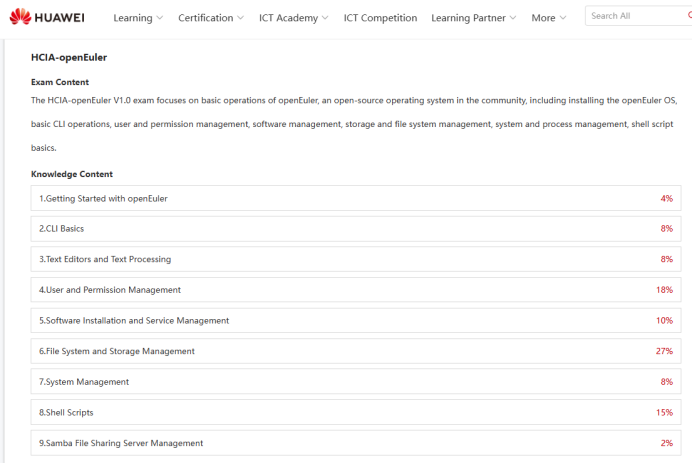Image resolution: width=692 pixels, height=464 pixels.
Task: Select User and Permission Management row
Action: (355, 290)
